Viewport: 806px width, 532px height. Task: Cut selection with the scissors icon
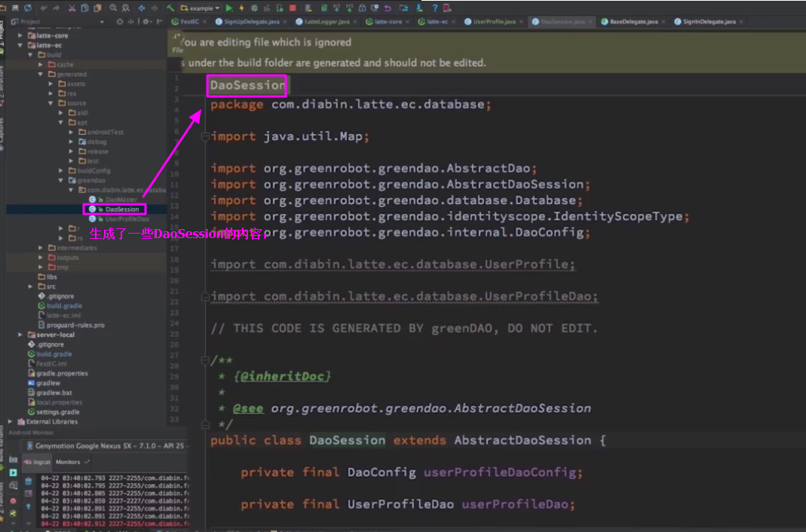pos(72,8)
